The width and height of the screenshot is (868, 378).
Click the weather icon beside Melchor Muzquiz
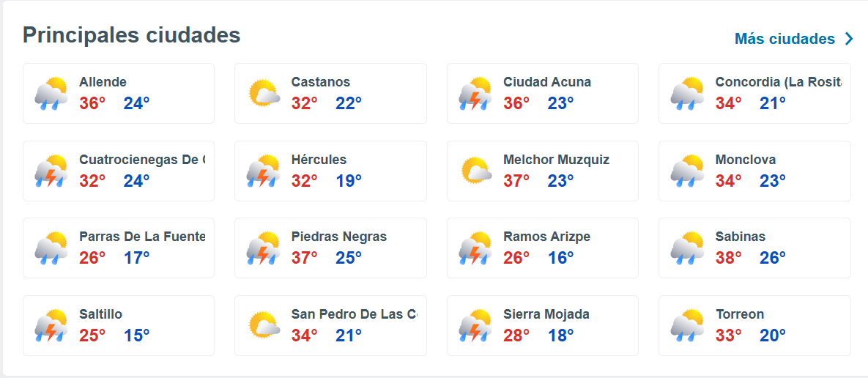pyautogui.click(x=476, y=171)
